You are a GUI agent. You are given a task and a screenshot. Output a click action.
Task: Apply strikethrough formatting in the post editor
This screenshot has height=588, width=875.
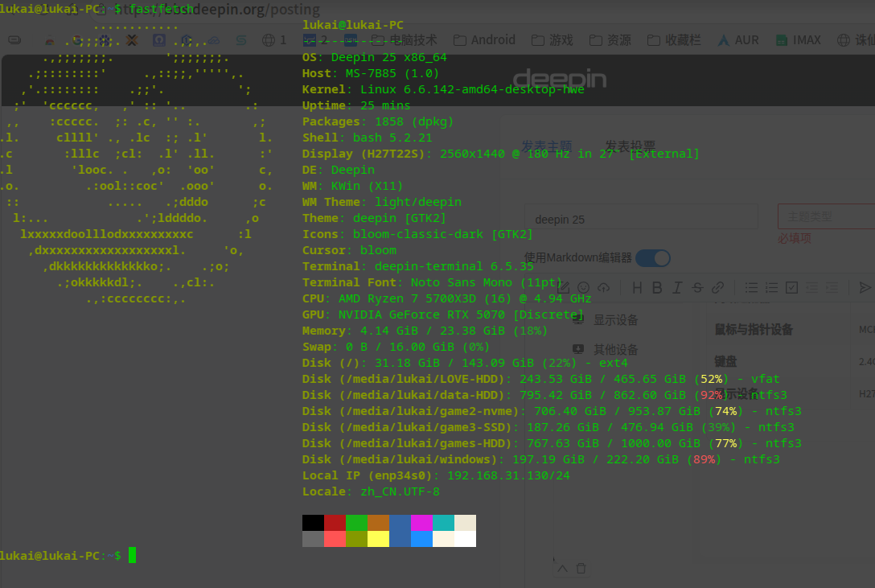pos(697,287)
